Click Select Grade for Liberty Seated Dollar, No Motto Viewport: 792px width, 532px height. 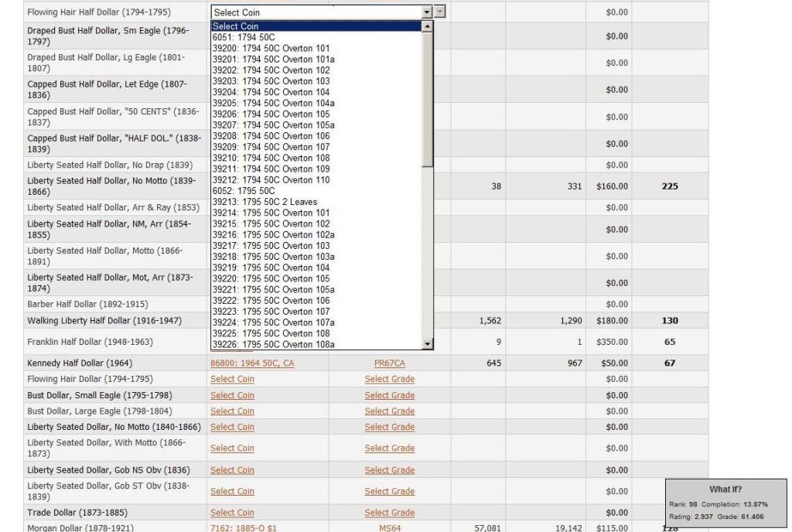coord(389,427)
